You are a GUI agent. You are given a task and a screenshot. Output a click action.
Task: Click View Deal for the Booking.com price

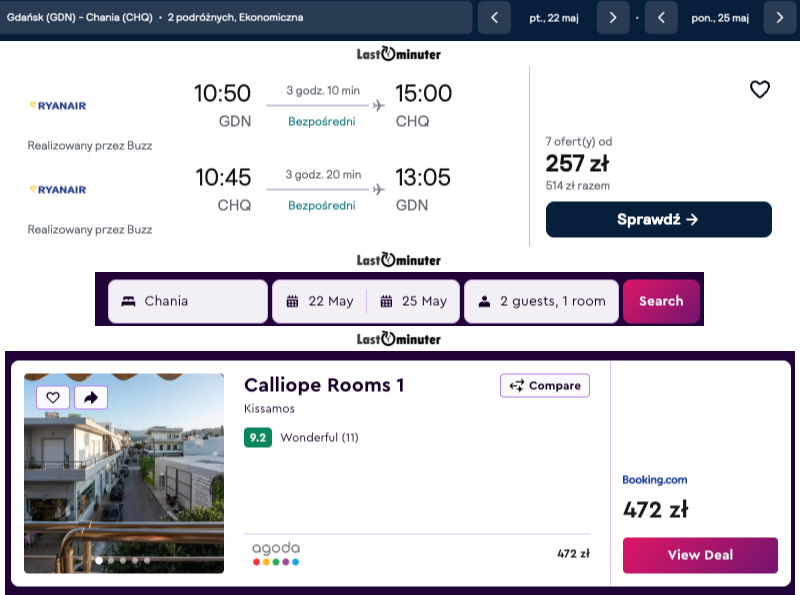(x=700, y=555)
